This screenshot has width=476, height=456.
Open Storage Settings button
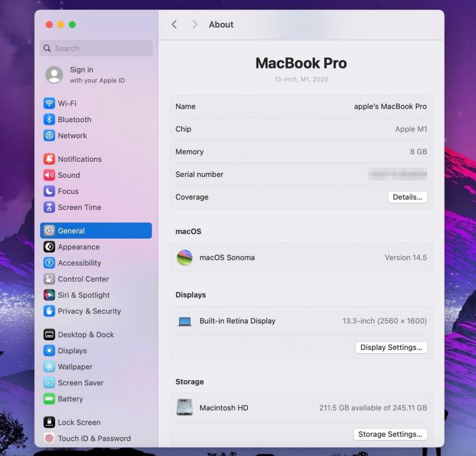tap(390, 434)
